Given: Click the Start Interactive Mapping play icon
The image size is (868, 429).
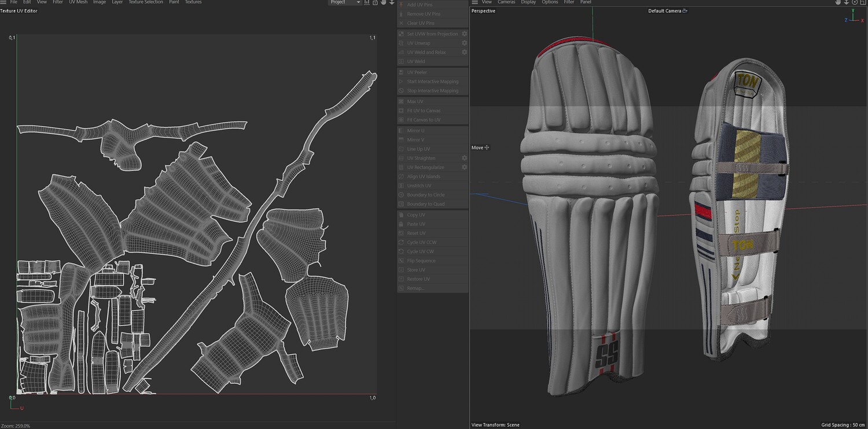Looking at the screenshot, I should click(x=402, y=82).
